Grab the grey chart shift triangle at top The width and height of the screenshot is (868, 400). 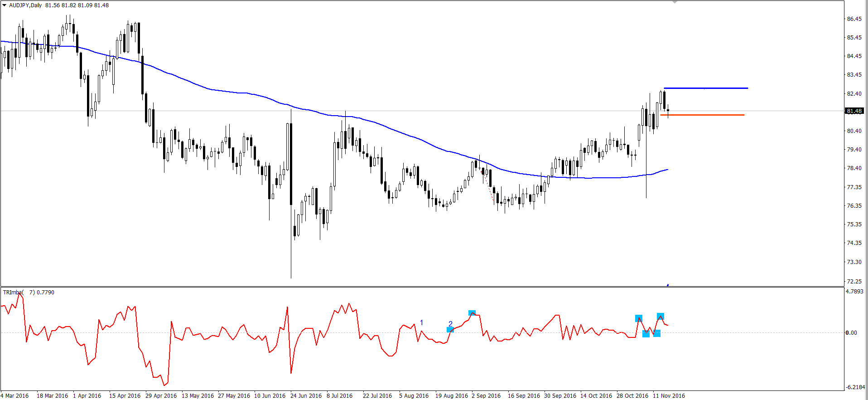click(x=675, y=2)
